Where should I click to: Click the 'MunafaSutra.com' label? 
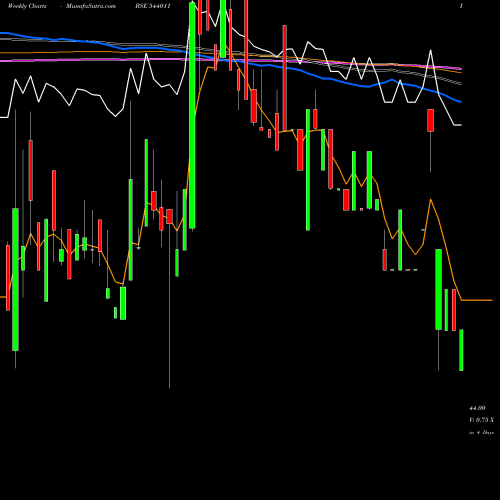[91, 6]
